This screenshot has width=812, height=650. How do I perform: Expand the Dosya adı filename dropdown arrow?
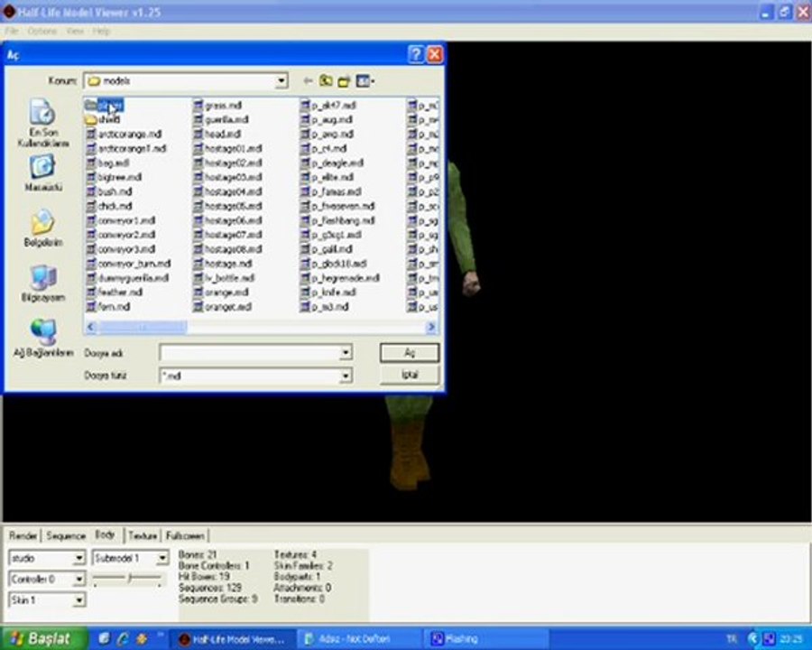346,353
